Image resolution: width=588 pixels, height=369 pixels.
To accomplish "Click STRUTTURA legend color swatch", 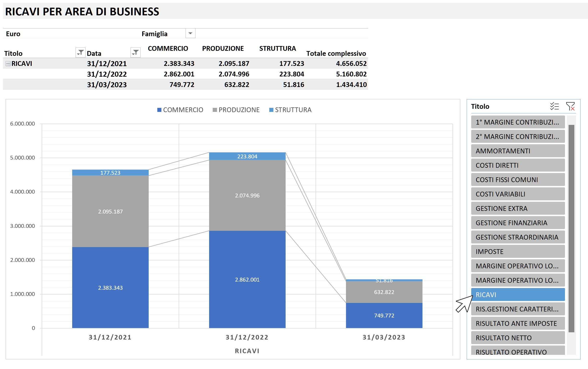I will (271, 110).
